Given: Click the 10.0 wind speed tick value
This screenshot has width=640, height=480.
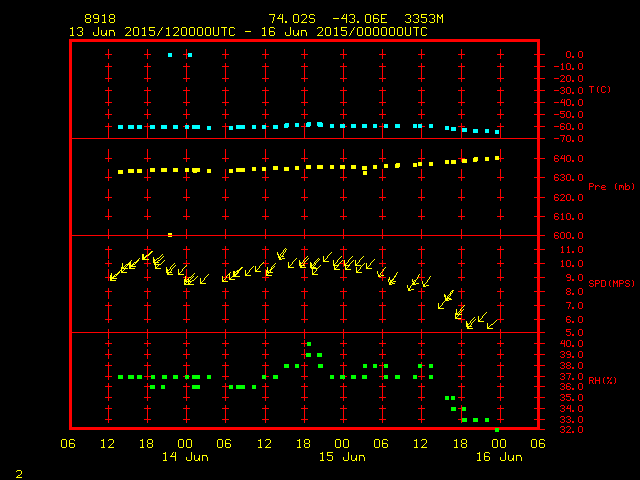Looking at the screenshot, I should (571, 264).
